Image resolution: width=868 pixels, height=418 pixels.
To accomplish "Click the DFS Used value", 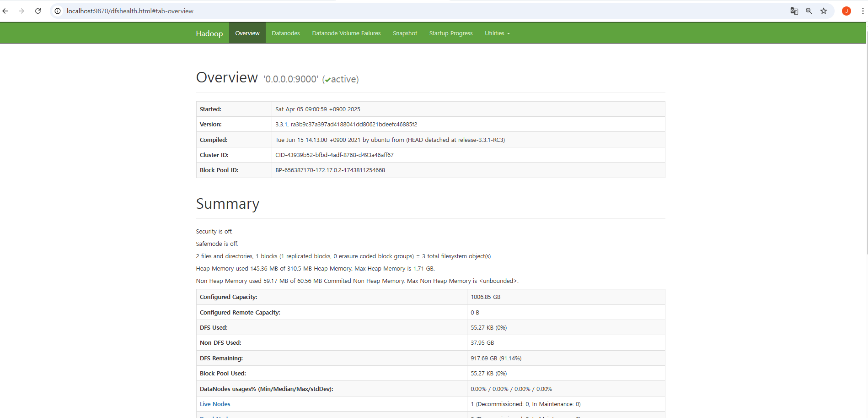I will pyautogui.click(x=489, y=327).
